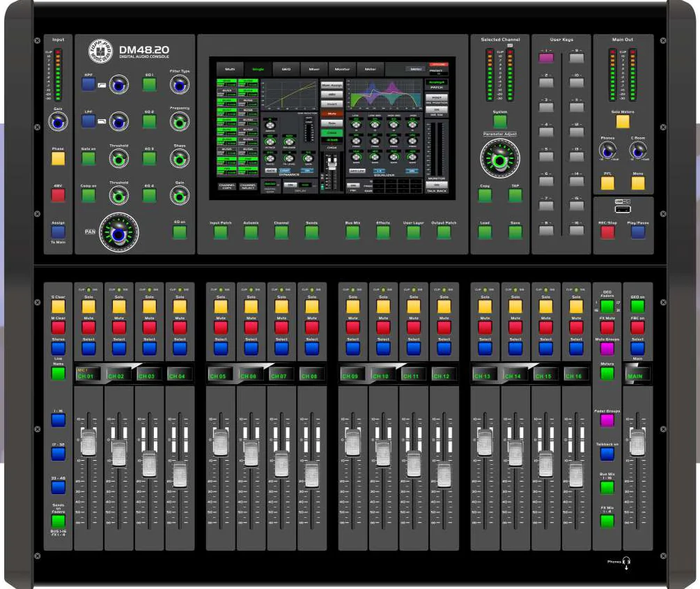Open the Mixer tab on screen
Screen dimensions: 700x589
[314, 69]
